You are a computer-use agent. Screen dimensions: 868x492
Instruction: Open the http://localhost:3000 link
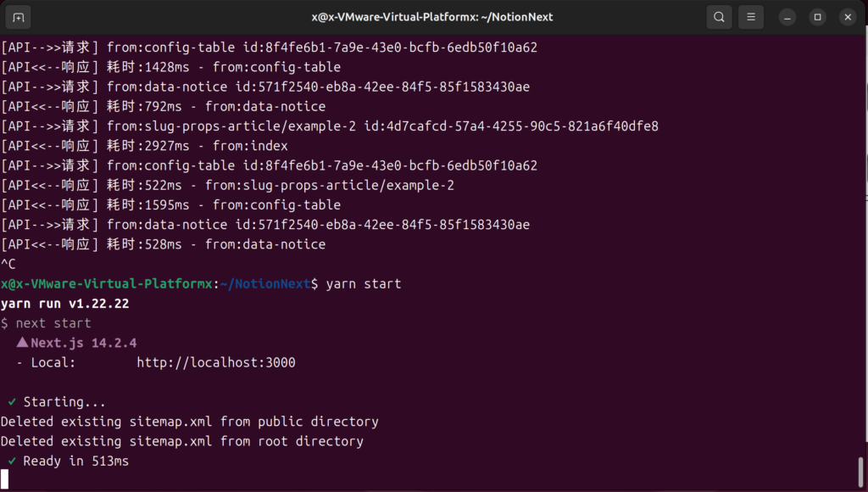(x=215, y=363)
